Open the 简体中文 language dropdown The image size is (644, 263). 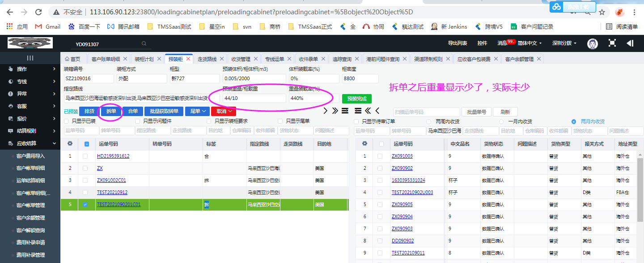pyautogui.click(x=530, y=43)
